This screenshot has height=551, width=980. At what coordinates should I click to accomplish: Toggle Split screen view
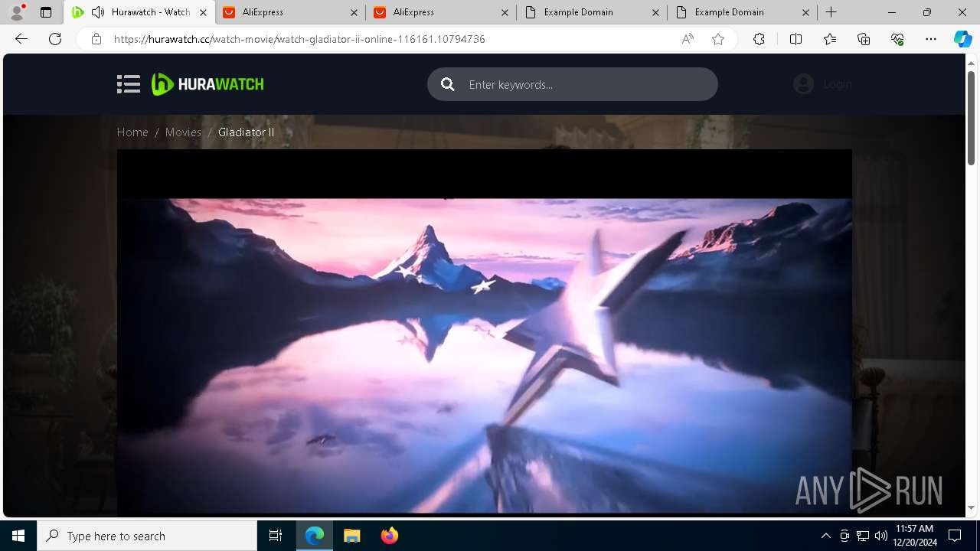(x=795, y=39)
